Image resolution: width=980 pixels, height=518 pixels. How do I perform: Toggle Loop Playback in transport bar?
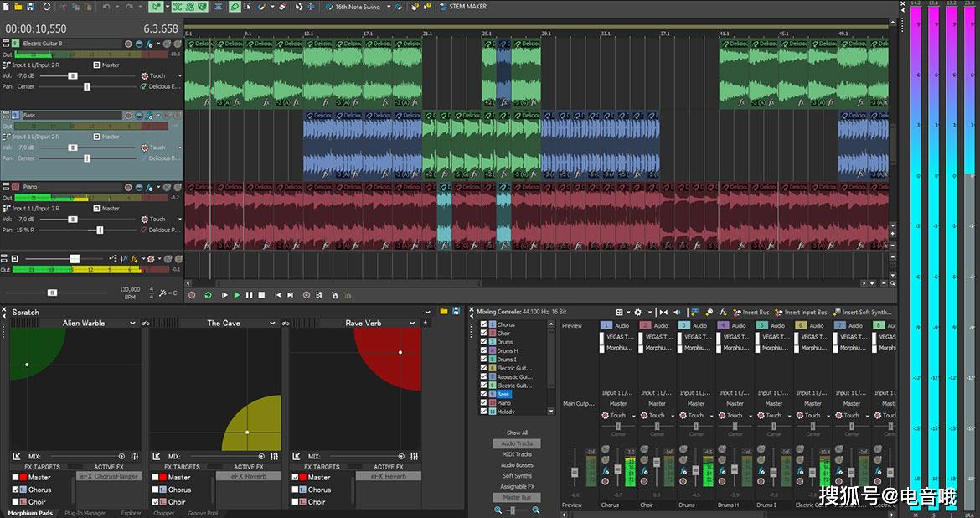[208, 295]
